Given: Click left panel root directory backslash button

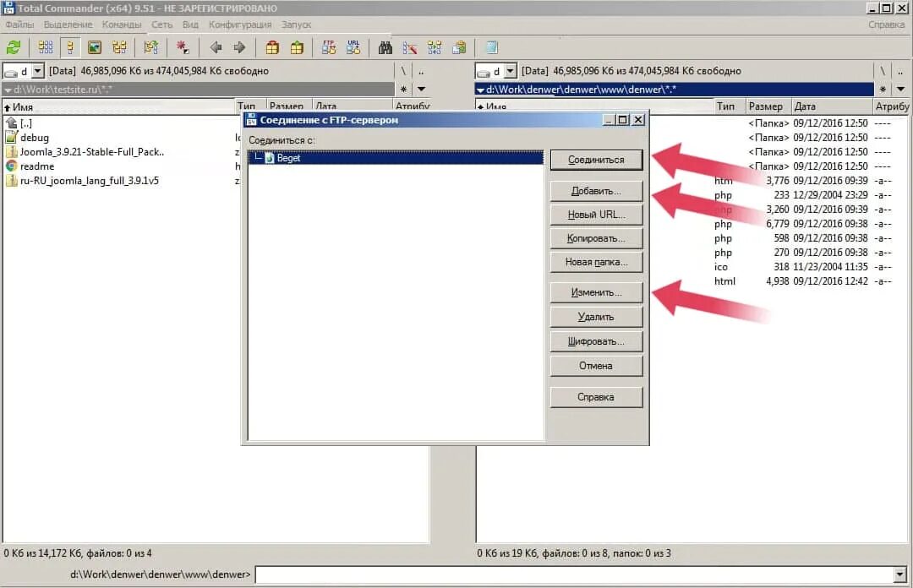Looking at the screenshot, I should tap(403, 71).
